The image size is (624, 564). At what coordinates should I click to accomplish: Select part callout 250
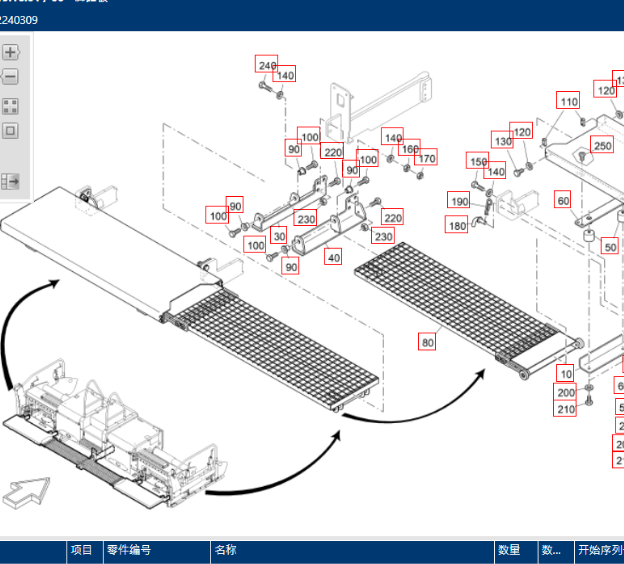click(x=602, y=146)
